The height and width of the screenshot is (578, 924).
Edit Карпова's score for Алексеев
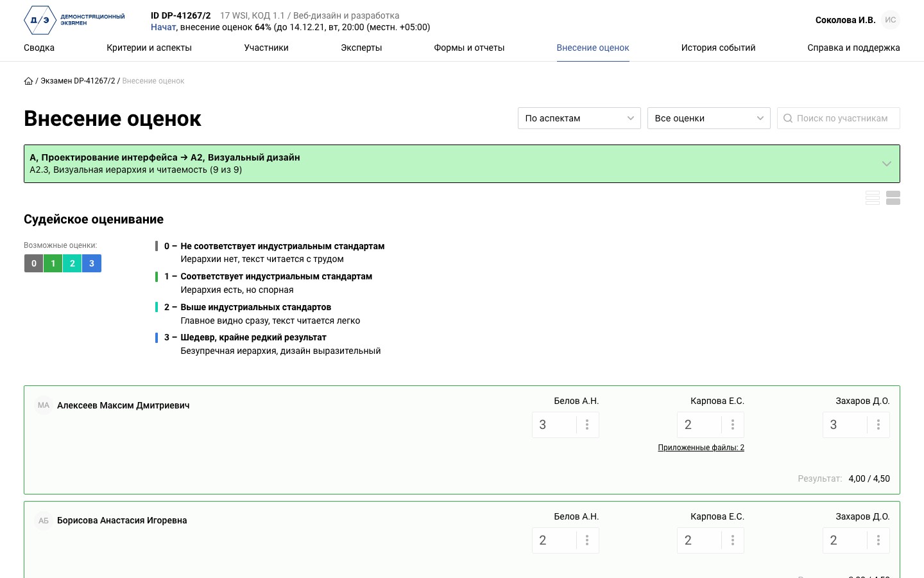(700, 425)
